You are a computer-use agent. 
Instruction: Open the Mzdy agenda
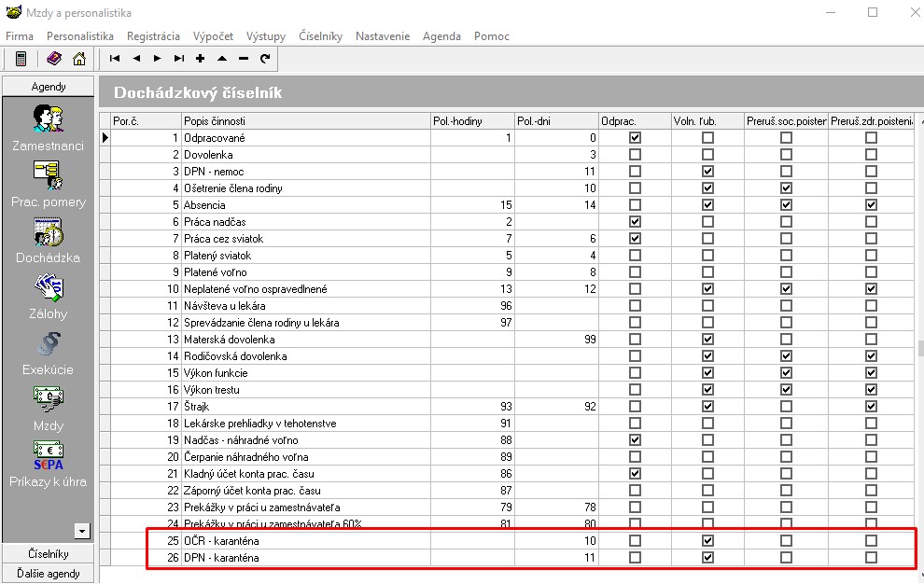click(49, 408)
